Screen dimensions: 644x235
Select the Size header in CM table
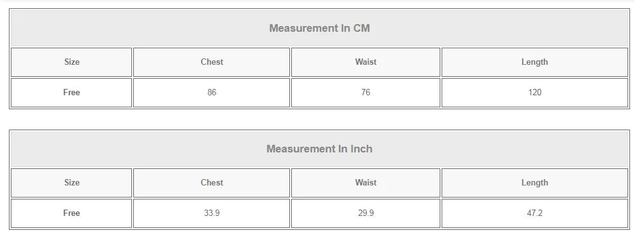(72, 62)
